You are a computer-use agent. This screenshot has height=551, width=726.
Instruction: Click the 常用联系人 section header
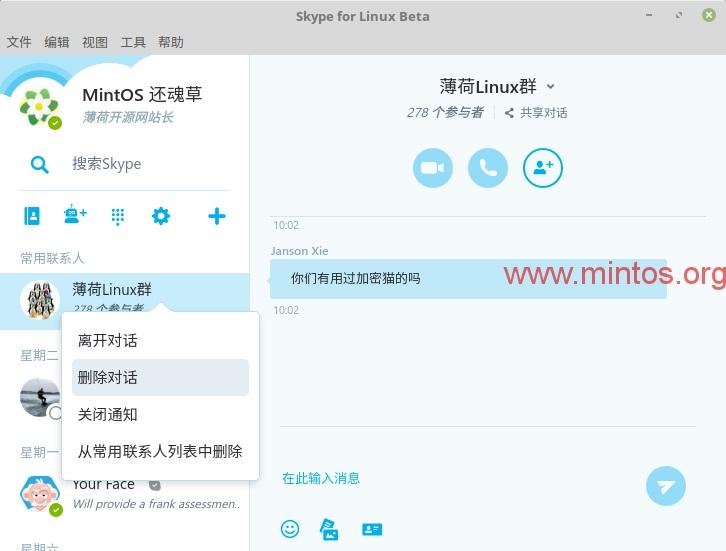[x=52, y=258]
